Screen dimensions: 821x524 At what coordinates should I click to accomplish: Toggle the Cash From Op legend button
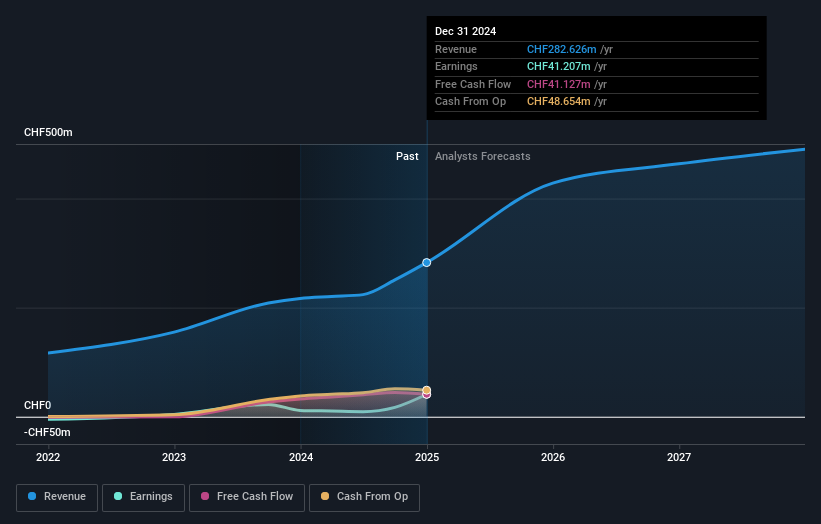tap(364, 497)
